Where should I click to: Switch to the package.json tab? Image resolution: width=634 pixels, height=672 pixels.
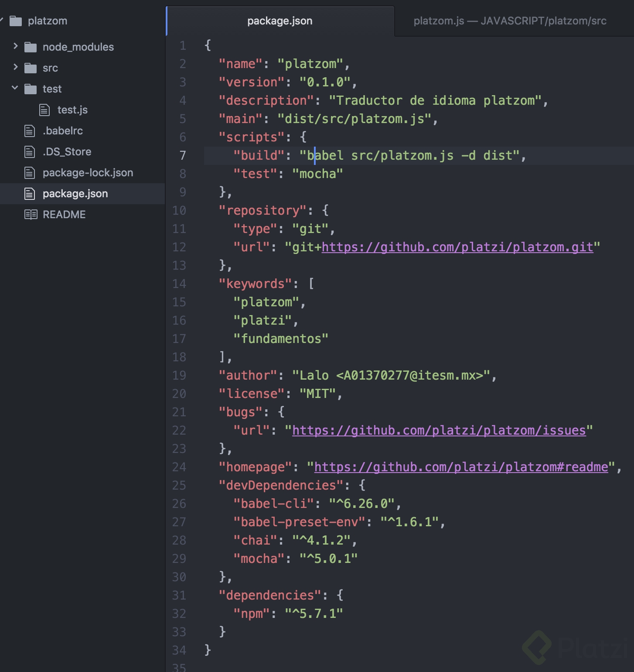coord(280,21)
